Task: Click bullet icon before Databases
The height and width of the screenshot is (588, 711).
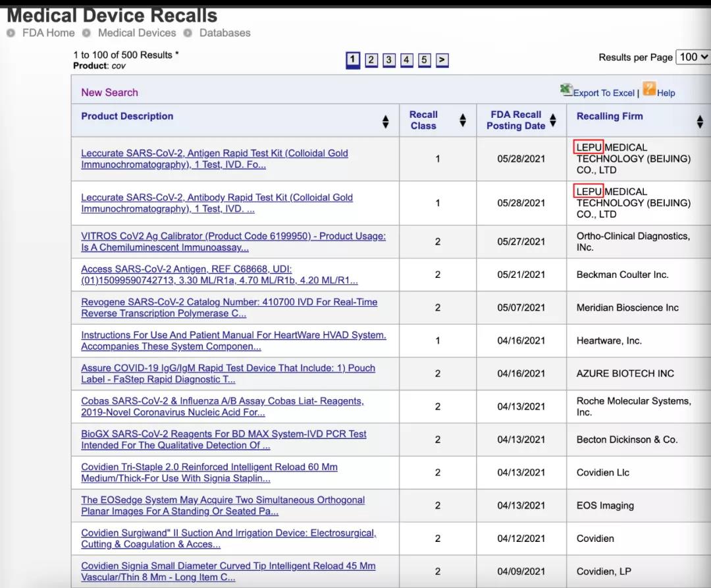Action: point(188,33)
